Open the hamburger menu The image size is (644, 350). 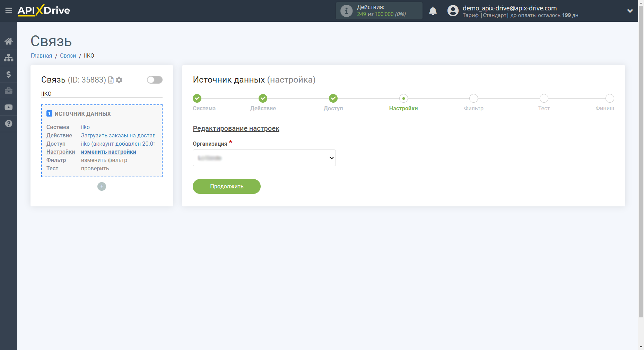click(9, 11)
